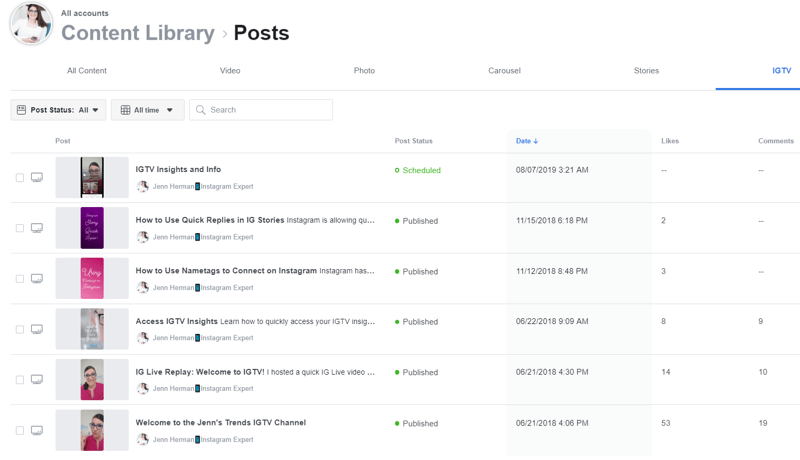The height and width of the screenshot is (460, 800).
Task: Open the Photo tab
Action: coord(364,70)
